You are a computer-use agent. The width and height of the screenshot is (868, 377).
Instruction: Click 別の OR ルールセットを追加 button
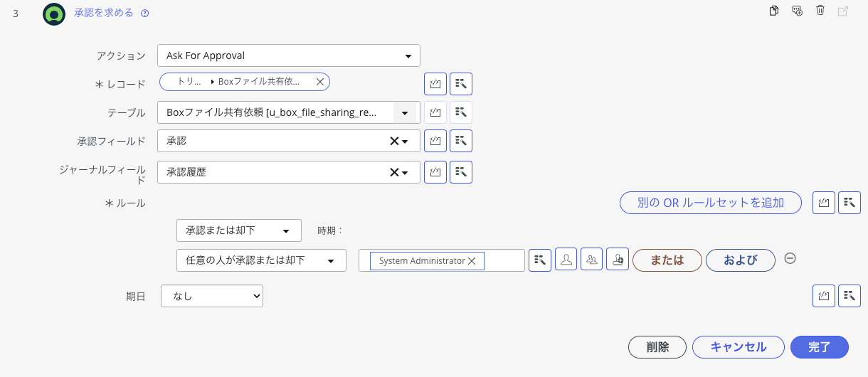711,203
